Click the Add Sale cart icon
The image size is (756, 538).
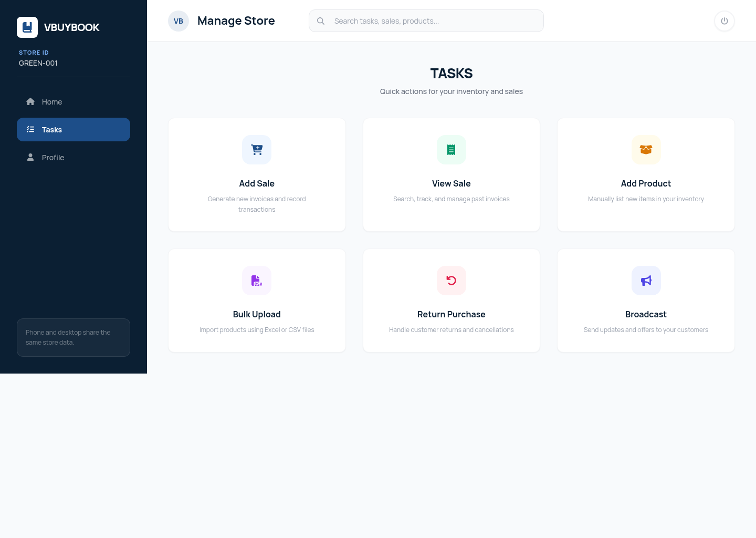click(x=257, y=150)
